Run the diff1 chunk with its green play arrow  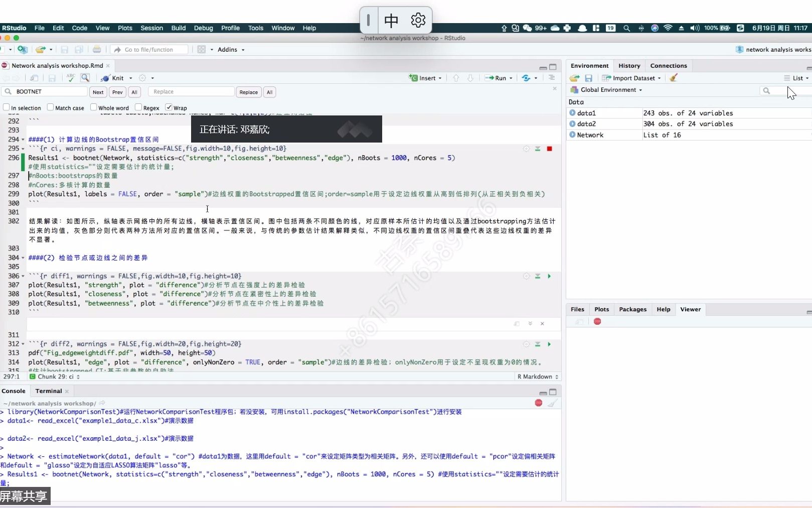tap(549, 276)
